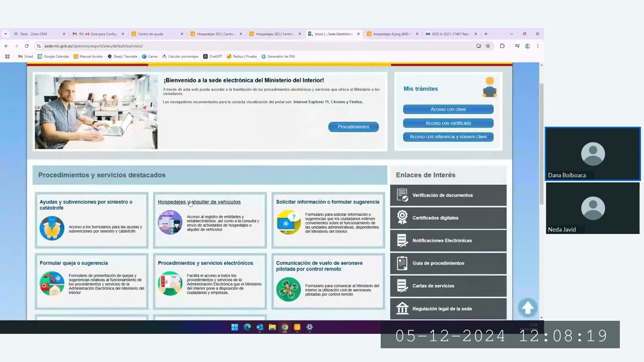Image resolution: width=644 pixels, height=362 pixels.
Task: Click the Formular queja mailbox icon
Action: [52, 284]
